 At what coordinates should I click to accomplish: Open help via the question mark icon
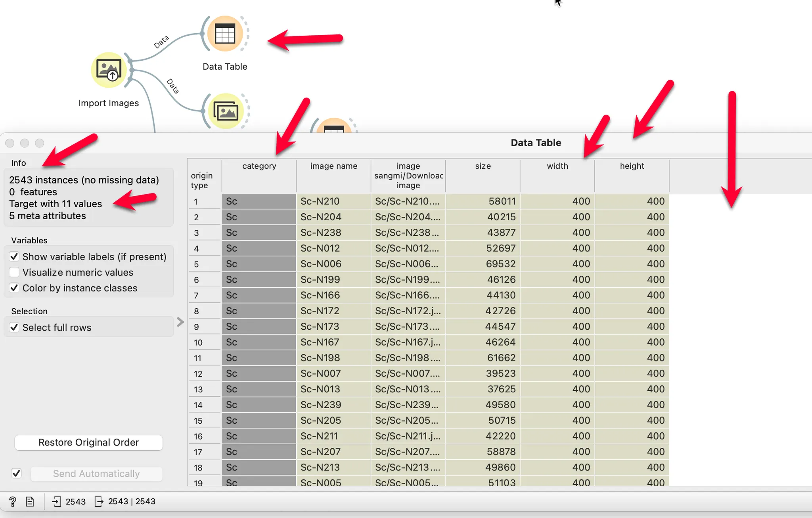[x=13, y=502]
